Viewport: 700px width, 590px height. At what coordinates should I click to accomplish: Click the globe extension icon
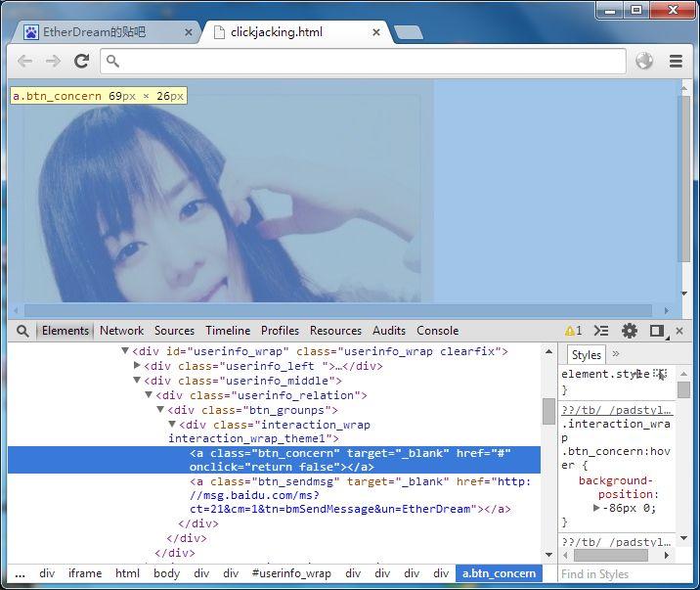point(644,61)
